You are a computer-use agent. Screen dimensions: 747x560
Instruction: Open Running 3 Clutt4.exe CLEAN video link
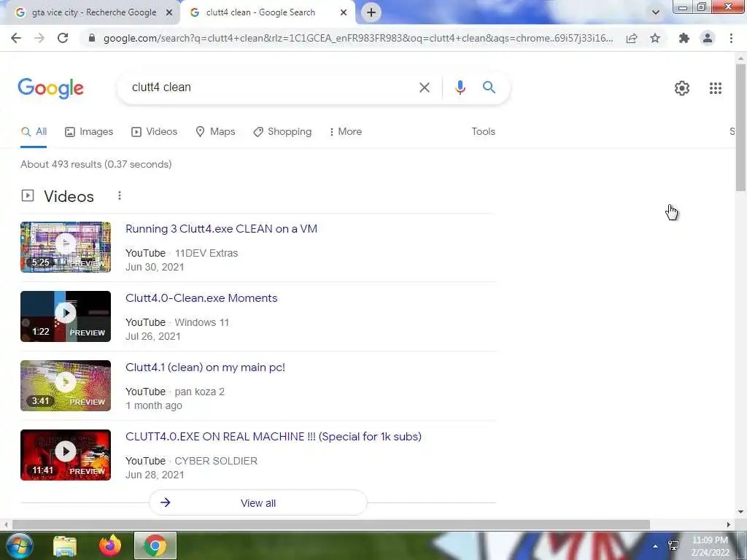pyautogui.click(x=221, y=228)
